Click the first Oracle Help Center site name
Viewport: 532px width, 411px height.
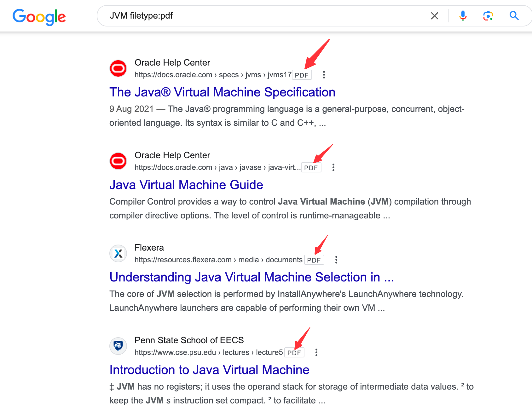click(172, 63)
